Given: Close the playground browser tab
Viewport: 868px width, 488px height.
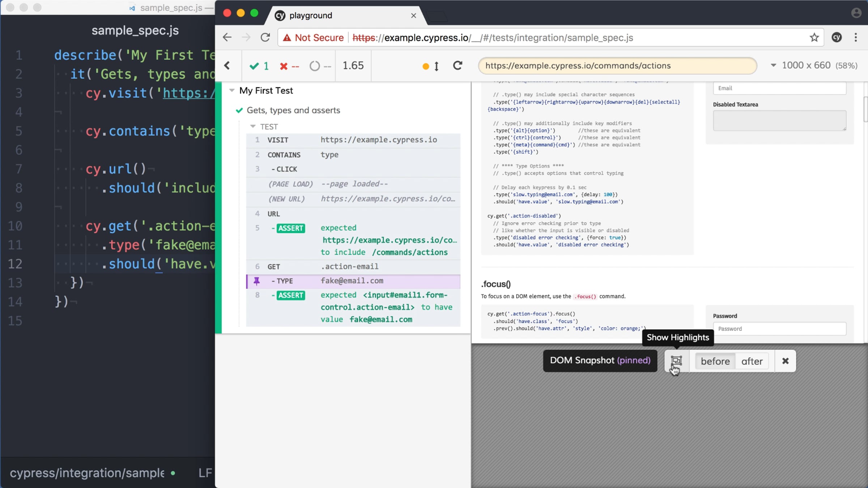Looking at the screenshot, I should [413, 16].
